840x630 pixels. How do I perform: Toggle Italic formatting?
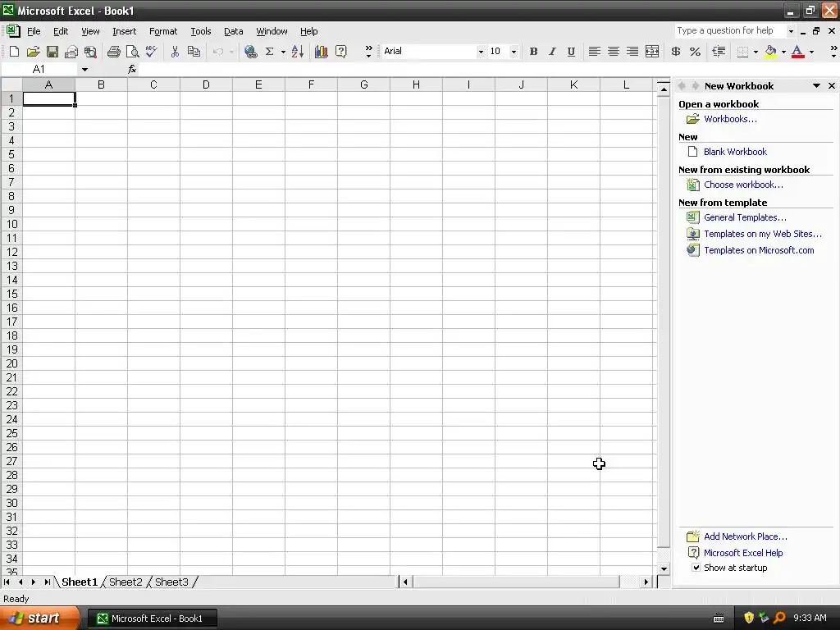(552, 52)
